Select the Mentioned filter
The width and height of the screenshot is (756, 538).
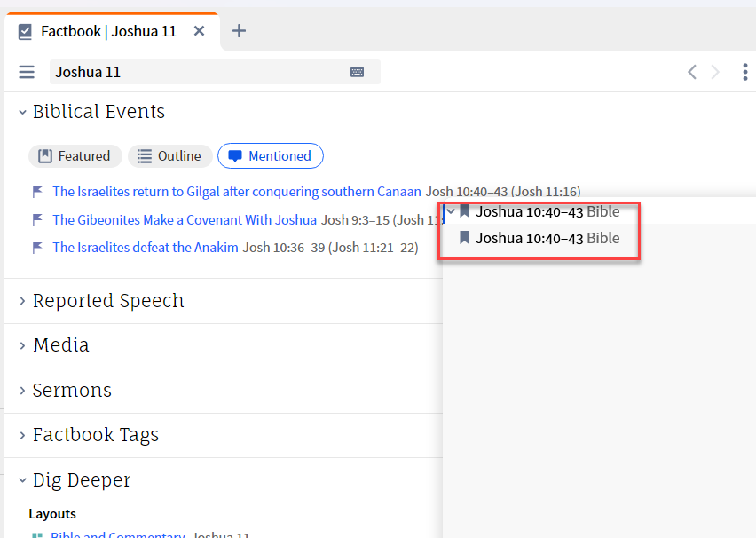pos(271,155)
